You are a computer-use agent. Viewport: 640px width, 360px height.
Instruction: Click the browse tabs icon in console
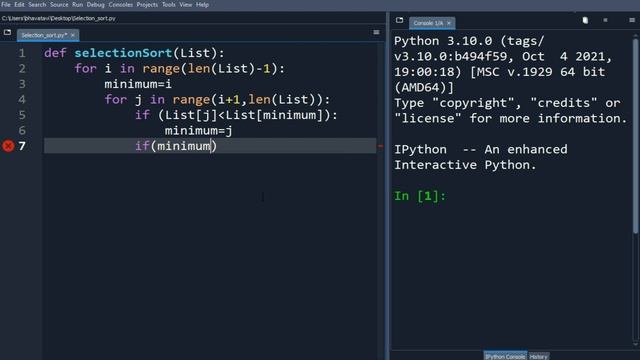(x=400, y=20)
